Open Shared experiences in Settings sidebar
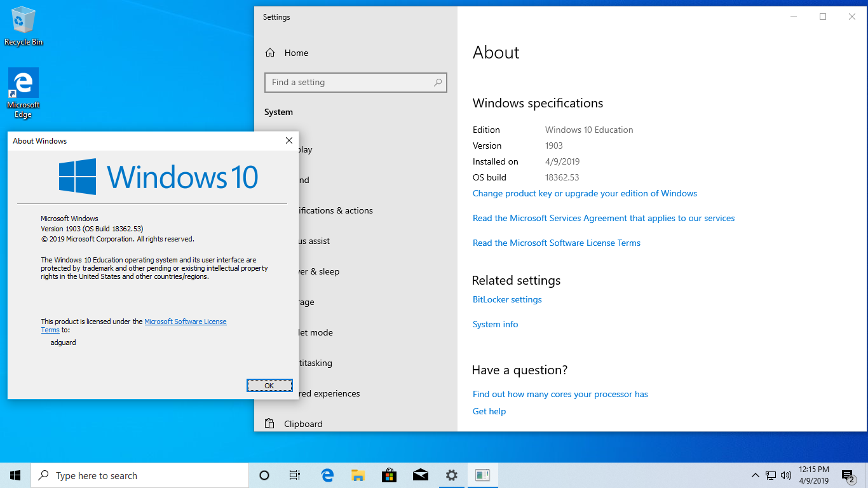Screen dimensions: 868x488 330,393
